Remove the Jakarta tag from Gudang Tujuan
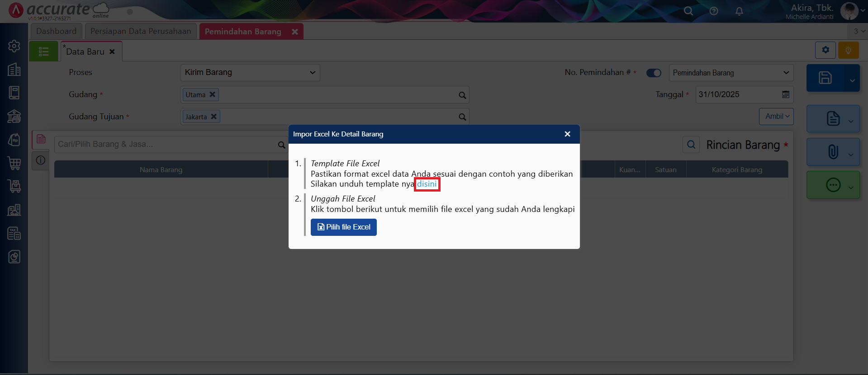This screenshot has height=375, width=868. [x=213, y=117]
